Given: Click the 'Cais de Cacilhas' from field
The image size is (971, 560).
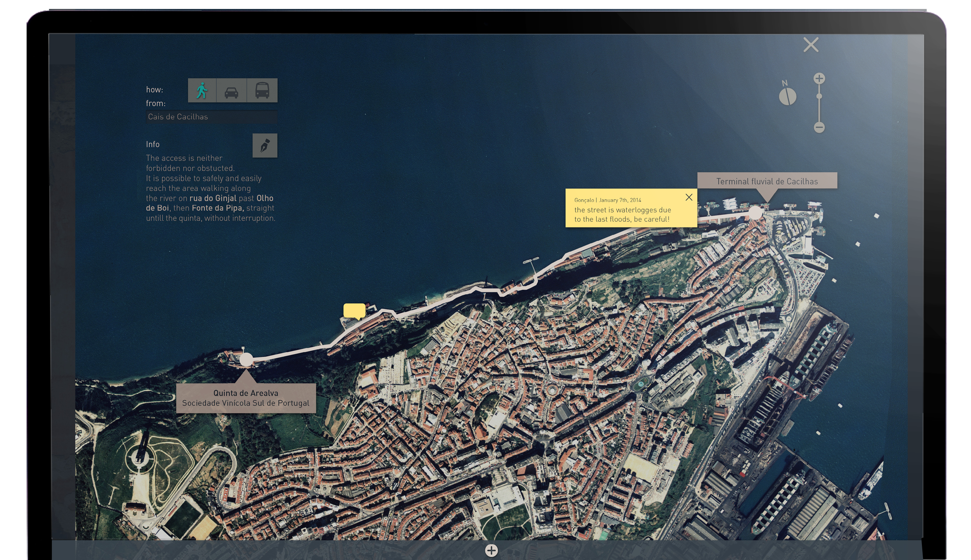Looking at the screenshot, I should [212, 117].
